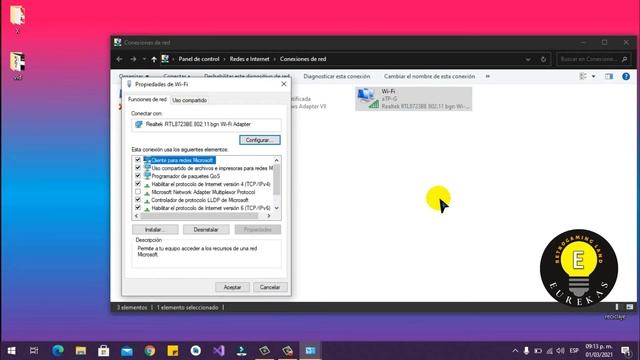Screen dimensions: 640x360
Task: Open the help icon in Conexiones de red
Action: tap(626, 76)
